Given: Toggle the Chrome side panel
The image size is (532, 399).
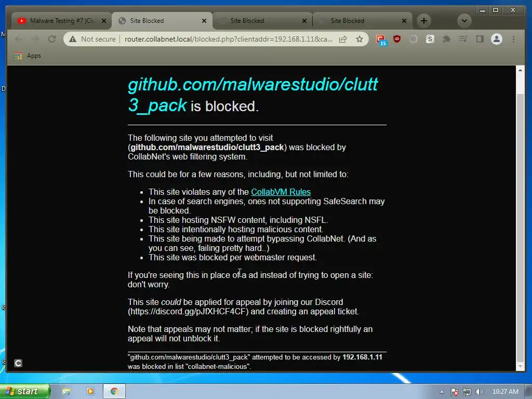Looking at the screenshot, I should 480,39.
